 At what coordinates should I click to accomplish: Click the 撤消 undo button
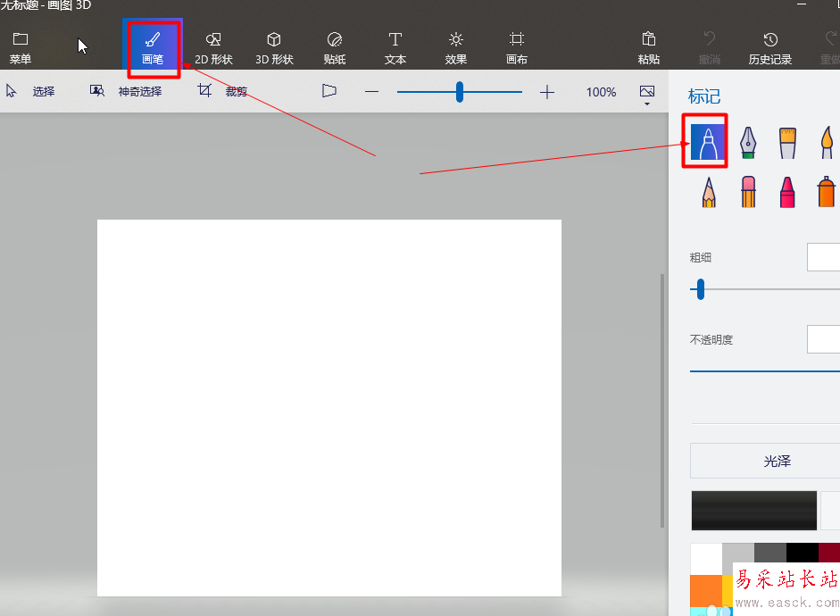[710, 47]
